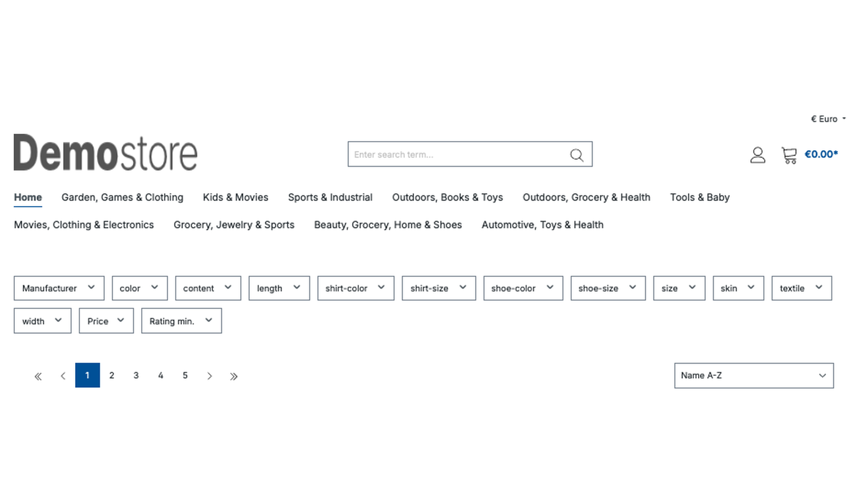This screenshot has height=488, width=868.
Task: Click the user account icon
Action: [758, 155]
